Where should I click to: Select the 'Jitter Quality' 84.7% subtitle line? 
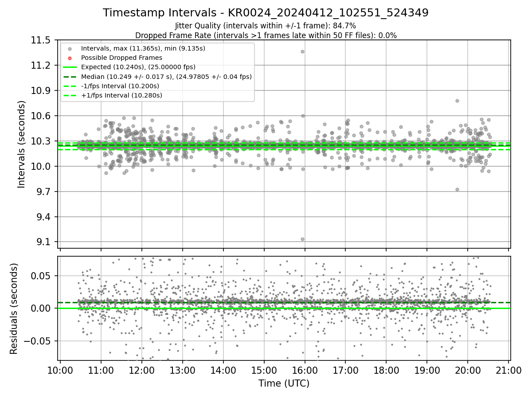266,26
